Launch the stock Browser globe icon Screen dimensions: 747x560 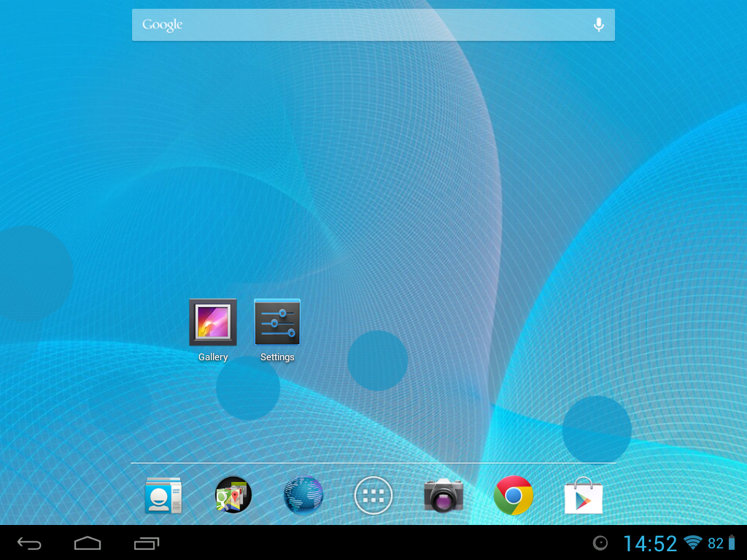(x=303, y=495)
